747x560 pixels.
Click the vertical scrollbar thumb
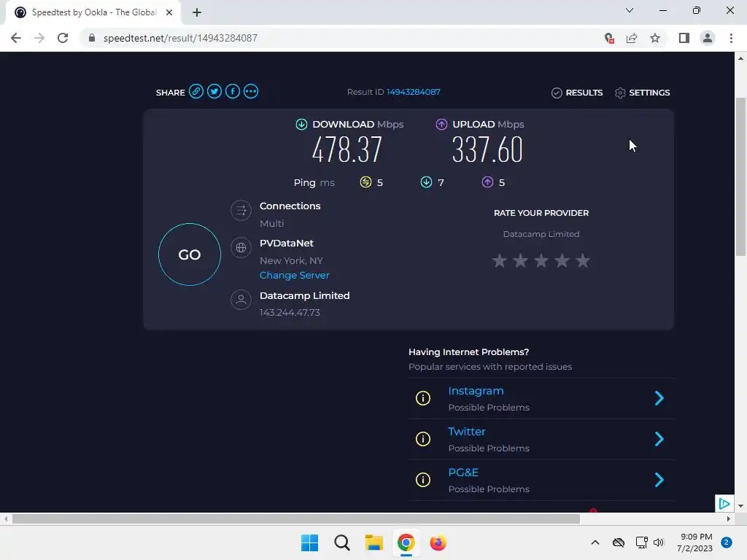[740, 177]
